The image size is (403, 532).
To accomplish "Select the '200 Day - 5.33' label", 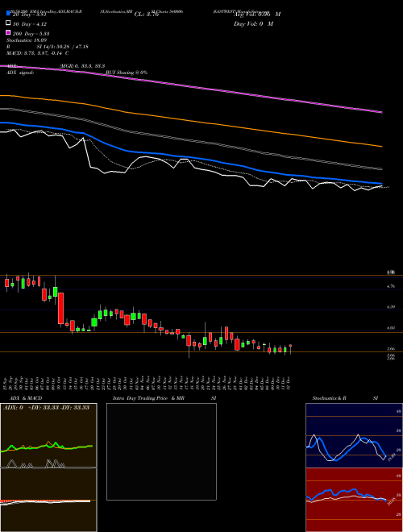I will pyautogui.click(x=31, y=34).
